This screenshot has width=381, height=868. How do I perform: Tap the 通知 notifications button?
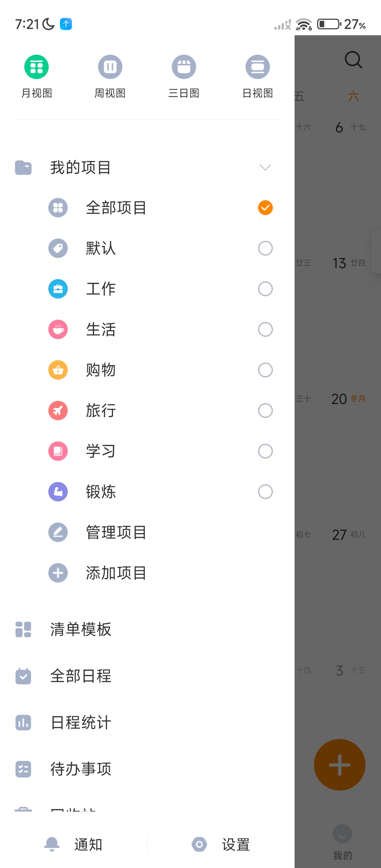[x=74, y=845]
